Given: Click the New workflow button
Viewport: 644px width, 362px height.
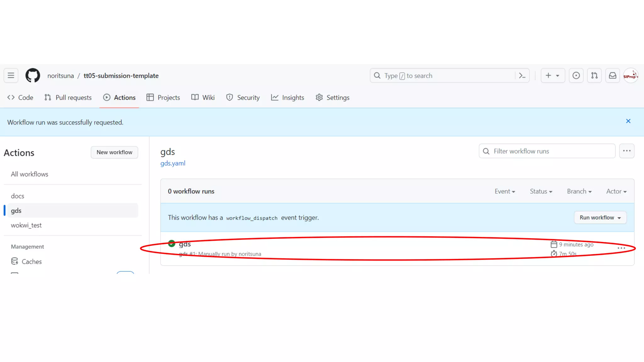Looking at the screenshot, I should coord(114,152).
